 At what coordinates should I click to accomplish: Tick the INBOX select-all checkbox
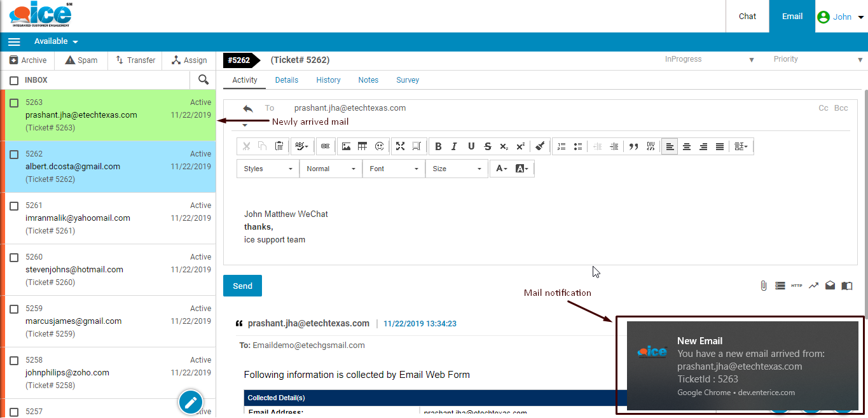pos(14,81)
